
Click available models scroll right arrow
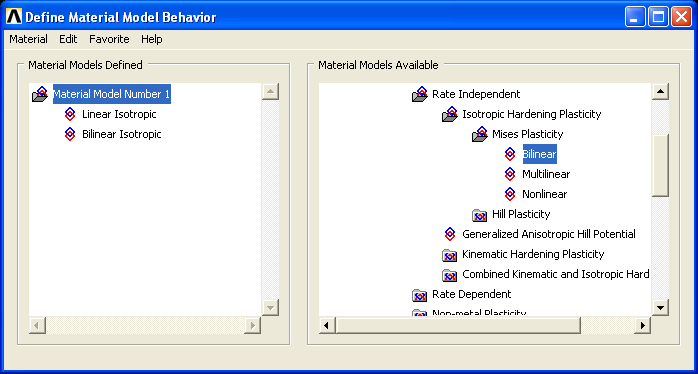point(642,325)
